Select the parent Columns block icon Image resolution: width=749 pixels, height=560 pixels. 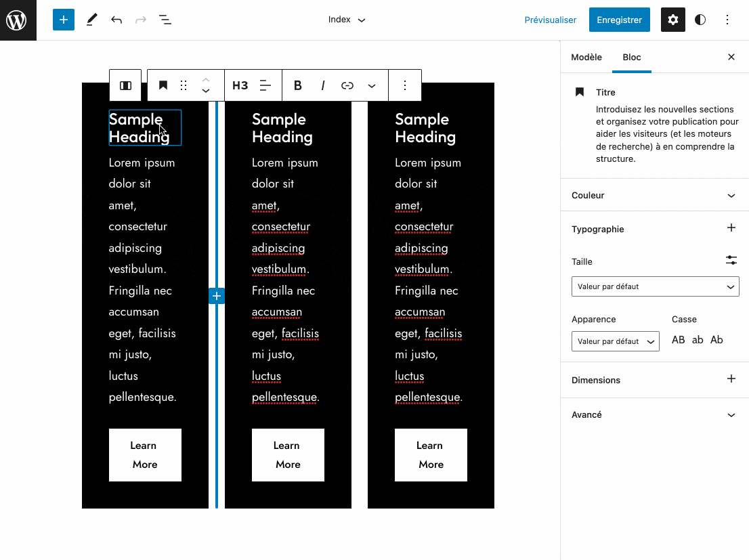point(125,85)
